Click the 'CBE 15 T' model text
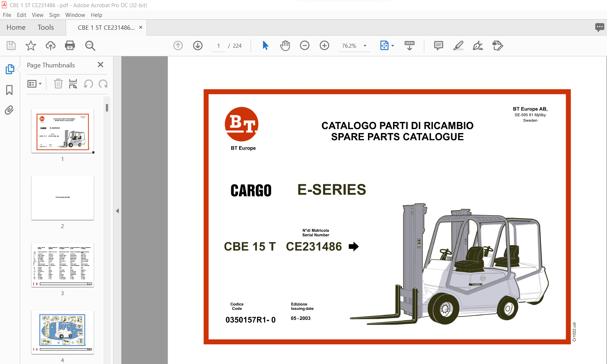 click(250, 246)
